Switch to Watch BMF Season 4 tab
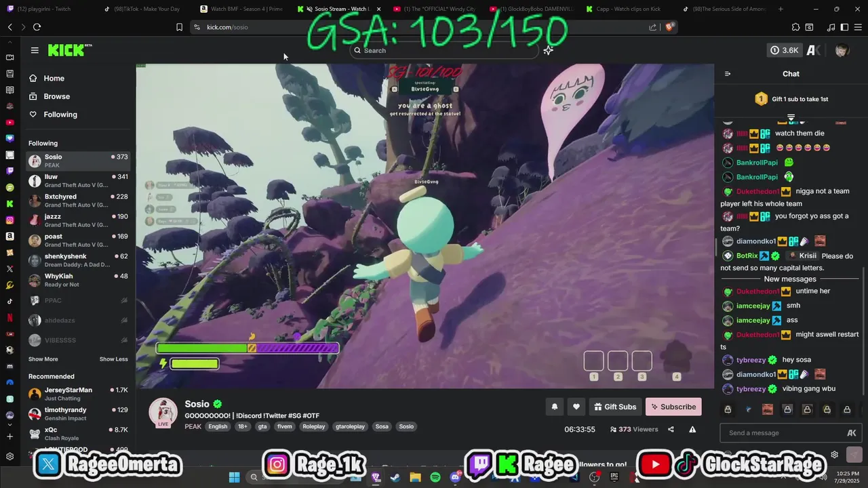 point(241,9)
